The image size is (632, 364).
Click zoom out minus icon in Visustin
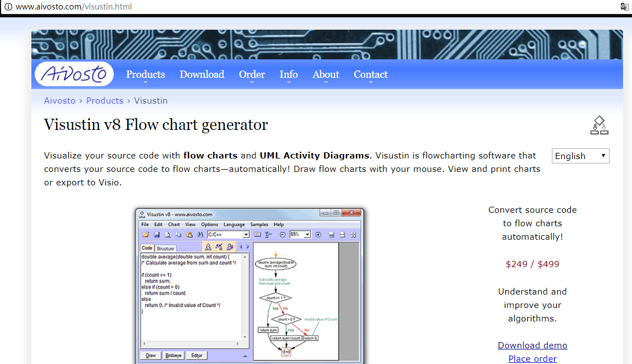tap(282, 235)
